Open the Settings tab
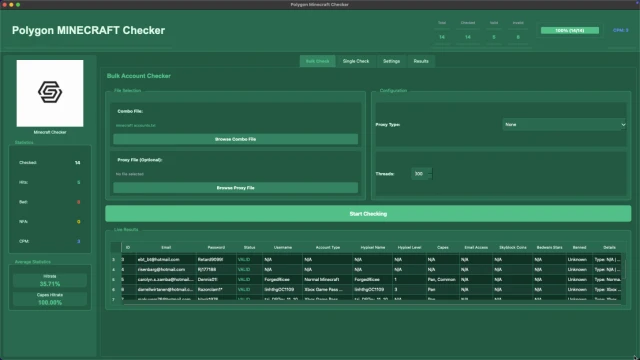 click(391, 61)
